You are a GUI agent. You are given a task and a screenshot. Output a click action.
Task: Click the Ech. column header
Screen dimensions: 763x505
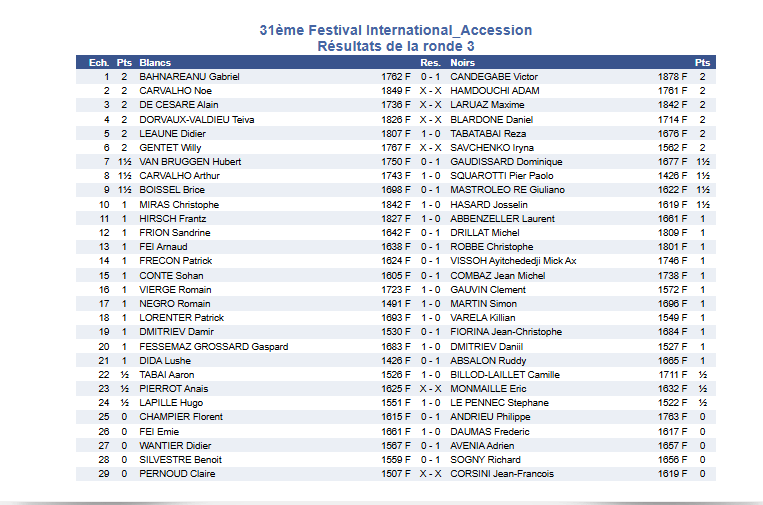pos(98,62)
